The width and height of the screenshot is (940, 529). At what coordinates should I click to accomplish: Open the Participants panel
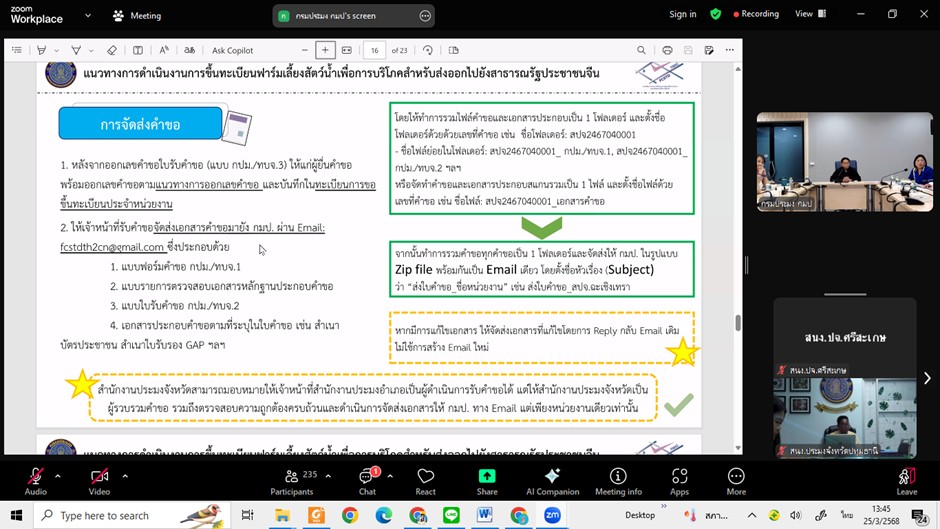pyautogui.click(x=292, y=482)
